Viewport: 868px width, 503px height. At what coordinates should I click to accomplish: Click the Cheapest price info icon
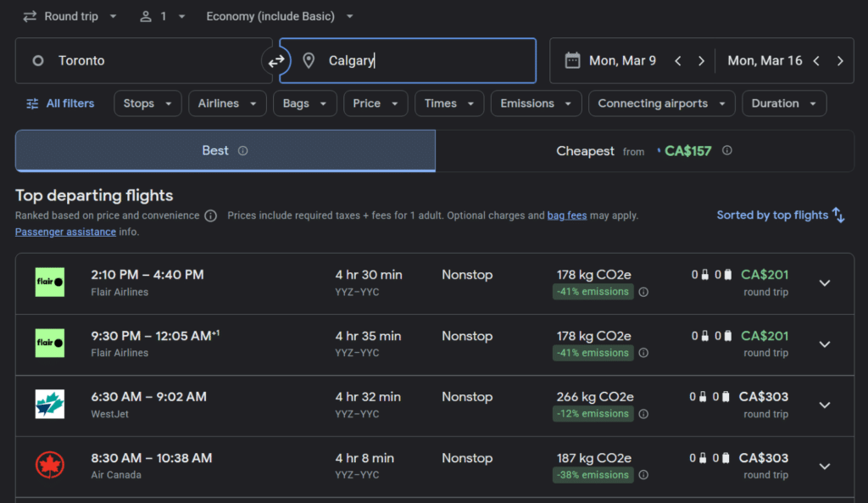point(726,151)
